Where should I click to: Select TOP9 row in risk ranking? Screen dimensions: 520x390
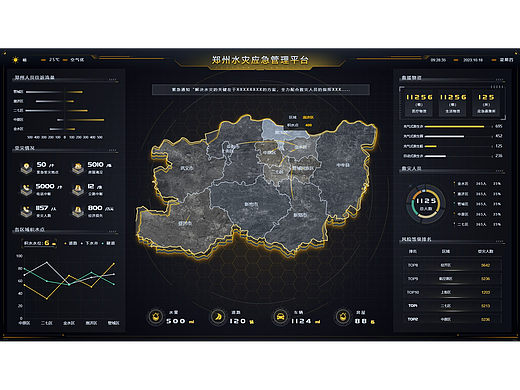[452, 279]
